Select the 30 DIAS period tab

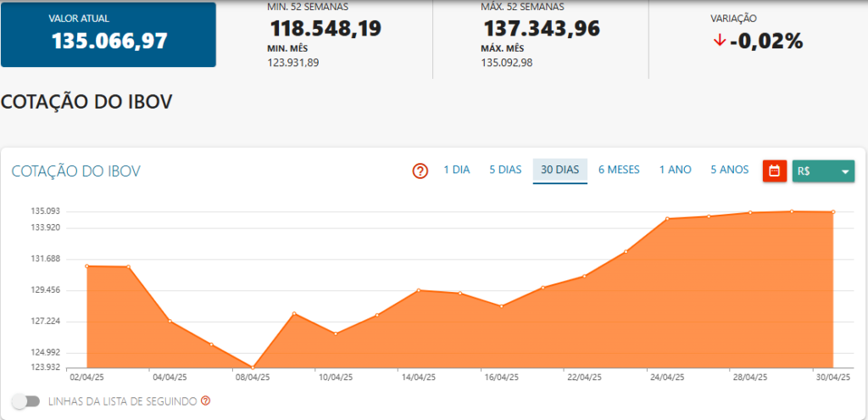(x=560, y=170)
